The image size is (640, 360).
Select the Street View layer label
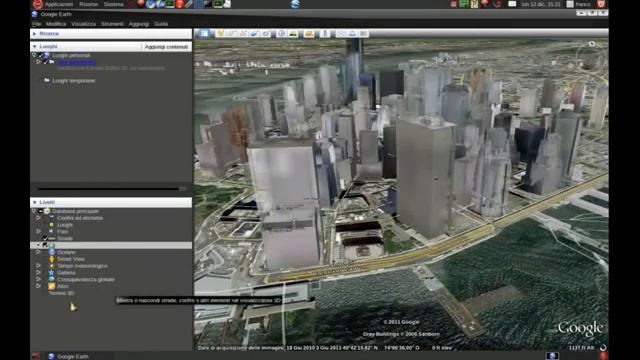[71, 259]
